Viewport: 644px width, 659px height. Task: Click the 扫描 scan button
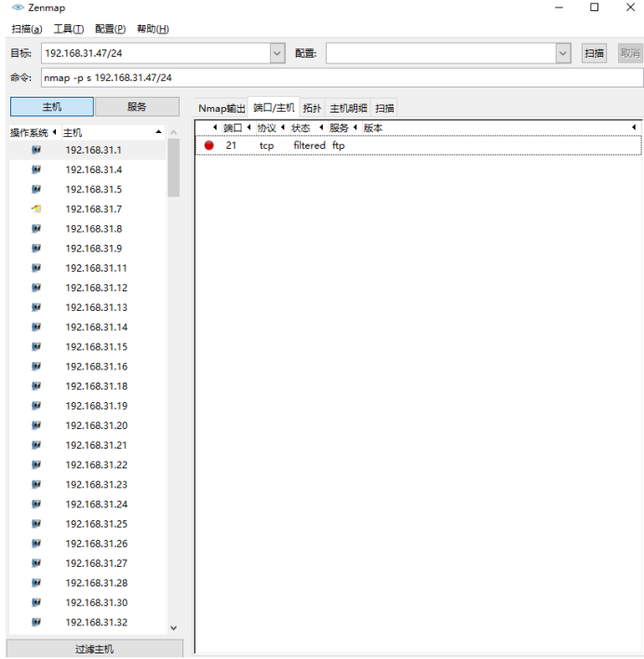coord(594,53)
